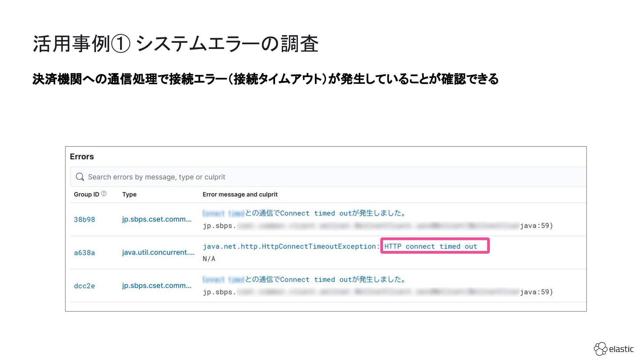
Task: Click the search magnifier icon
Action: click(x=80, y=177)
